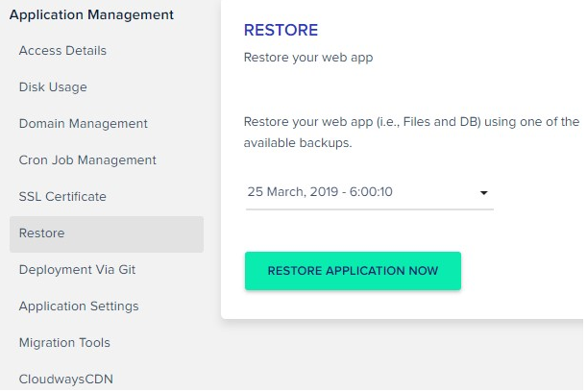This screenshot has height=392, width=587.
Task: Open Deployment Via Git page
Action: (77, 270)
